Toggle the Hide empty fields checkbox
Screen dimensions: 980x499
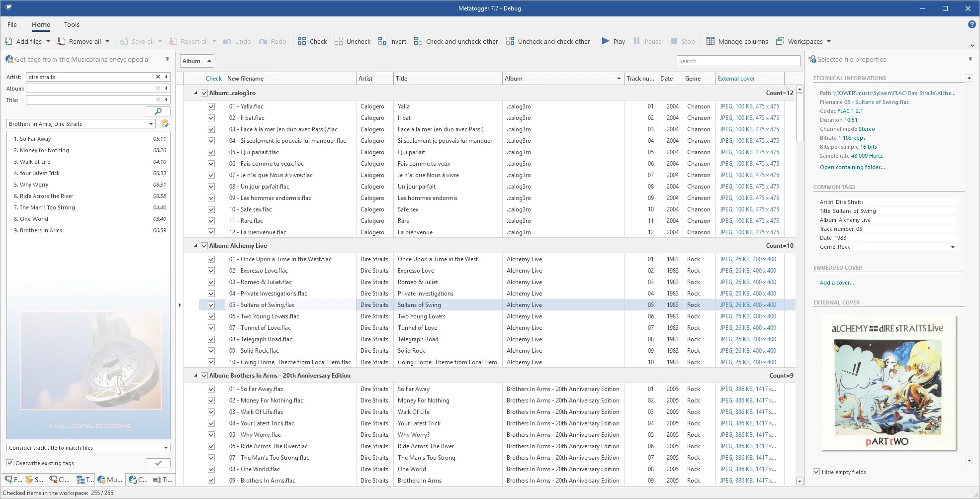click(x=816, y=472)
